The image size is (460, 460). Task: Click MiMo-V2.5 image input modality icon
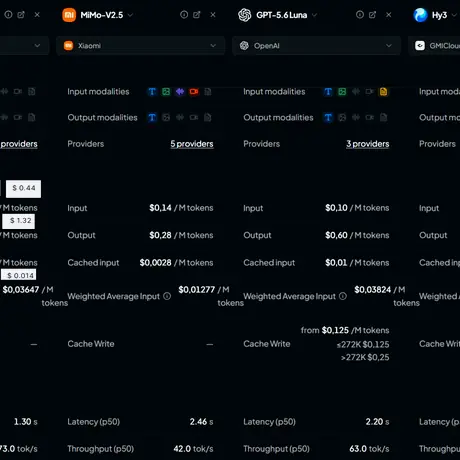(x=166, y=92)
